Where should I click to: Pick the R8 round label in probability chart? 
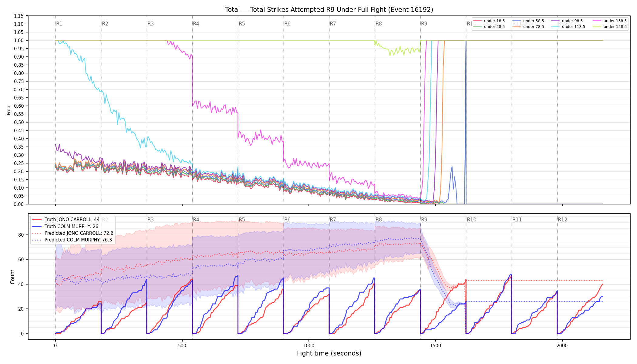(x=379, y=24)
